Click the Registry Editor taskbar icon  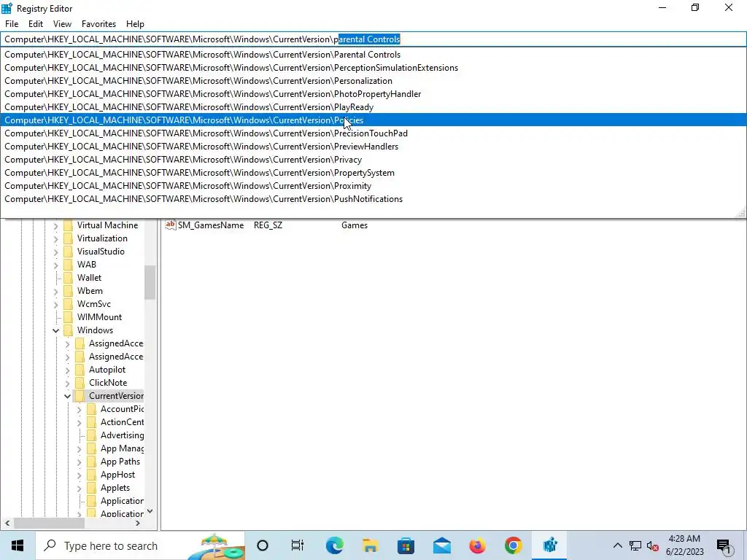point(549,545)
